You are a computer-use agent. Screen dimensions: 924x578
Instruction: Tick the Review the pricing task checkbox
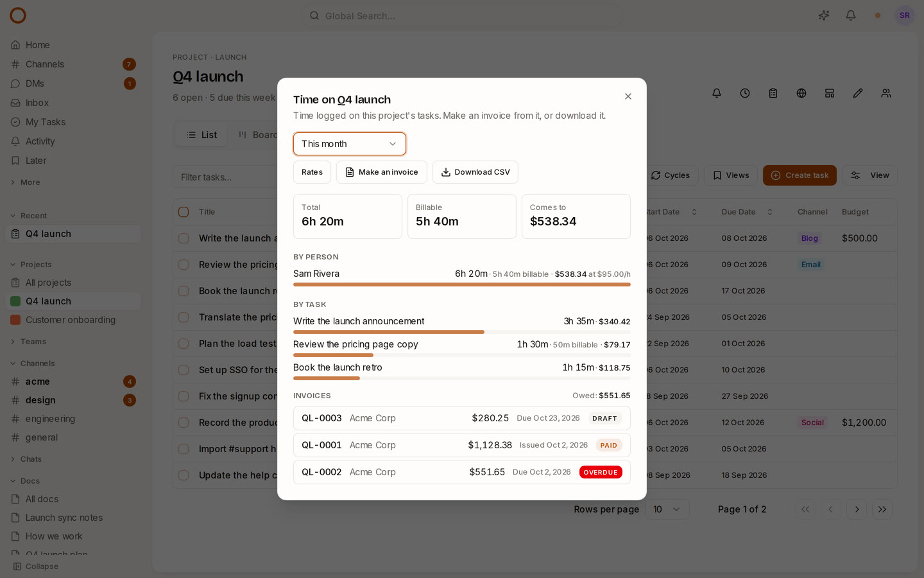(x=184, y=265)
